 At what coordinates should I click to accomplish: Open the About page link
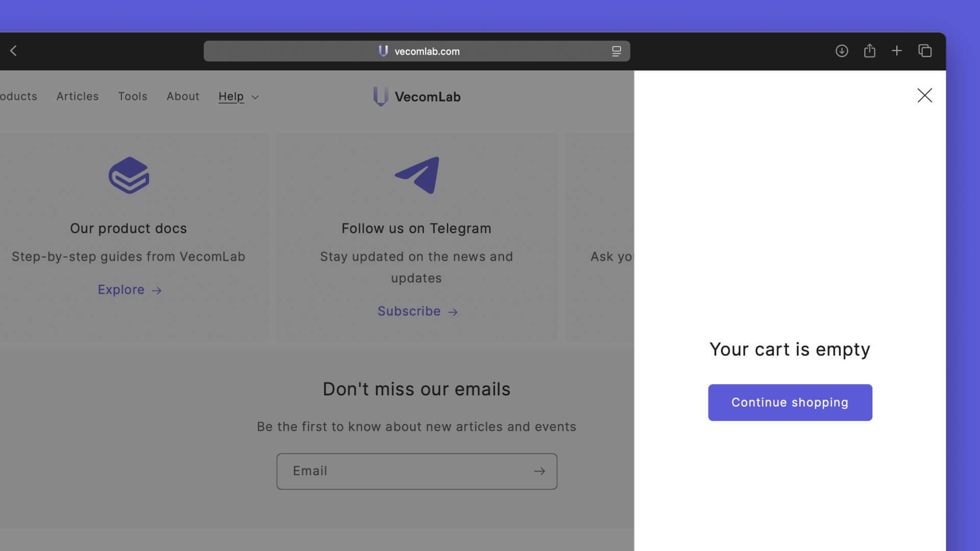[183, 96]
